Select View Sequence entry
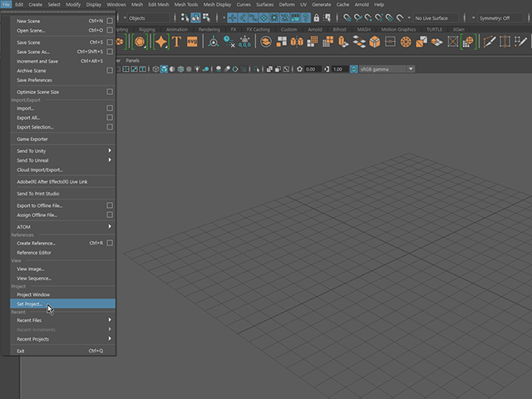The width and height of the screenshot is (532, 399). pyautogui.click(x=63, y=278)
